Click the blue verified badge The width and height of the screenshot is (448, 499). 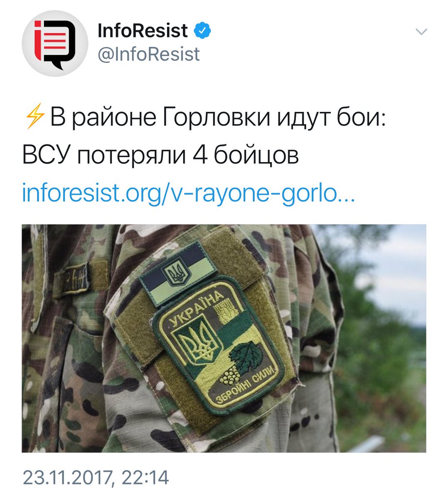(x=203, y=31)
